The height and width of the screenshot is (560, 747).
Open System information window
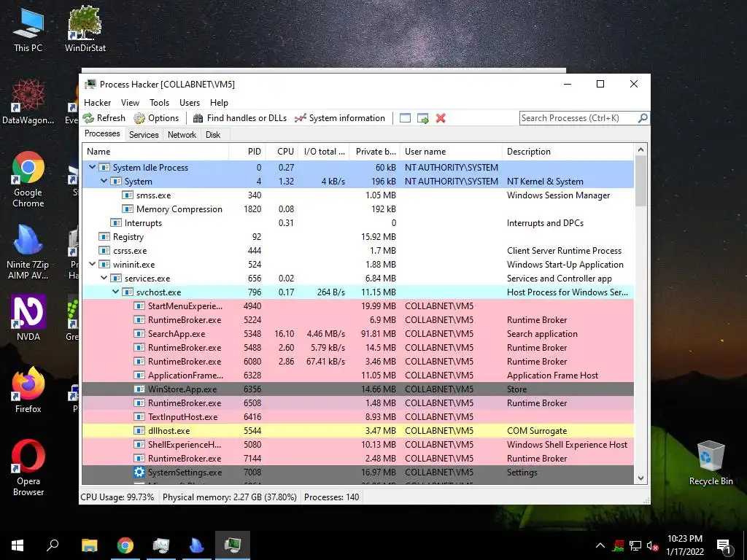coord(340,118)
